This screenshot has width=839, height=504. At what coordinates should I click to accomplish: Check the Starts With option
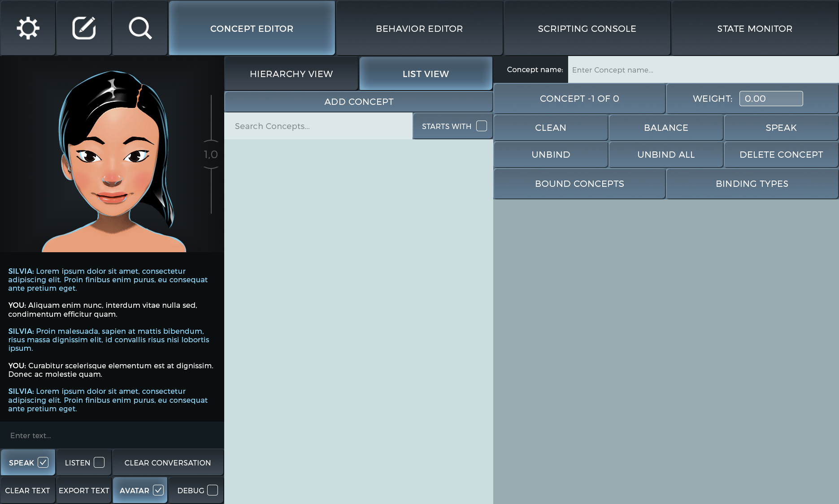[482, 126]
